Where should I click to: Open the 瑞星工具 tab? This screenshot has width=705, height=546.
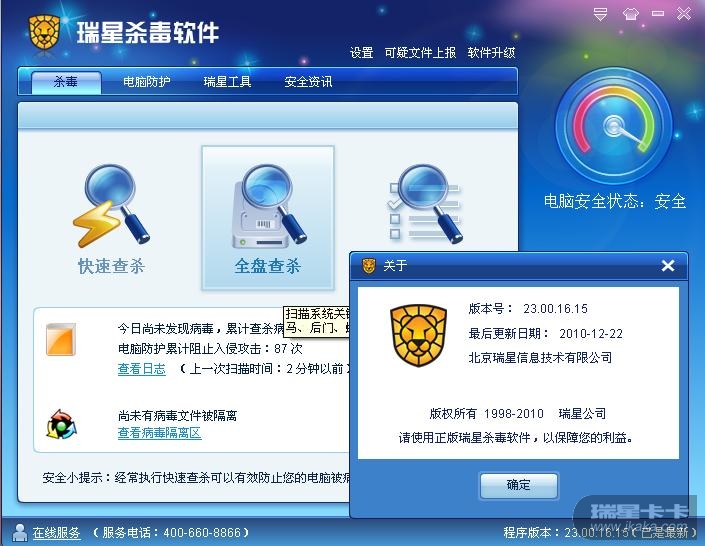click(x=227, y=82)
